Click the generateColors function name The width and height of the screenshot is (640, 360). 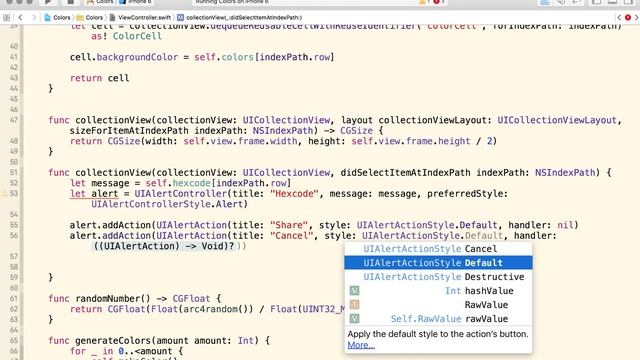coord(113,340)
